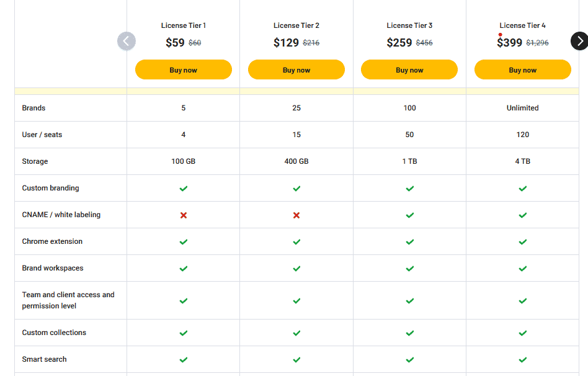Screen dimensions: 588x376
Task: Click the CNAME white labeling checkmark under Tier 4
Action: point(522,215)
